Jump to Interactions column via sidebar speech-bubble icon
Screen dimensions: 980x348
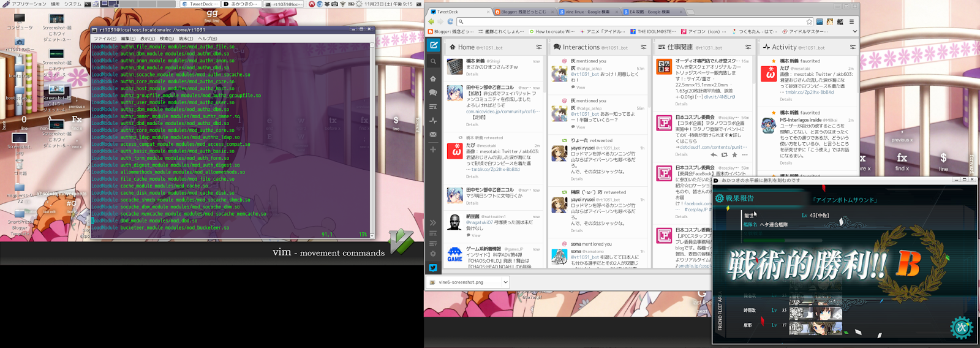(x=433, y=93)
